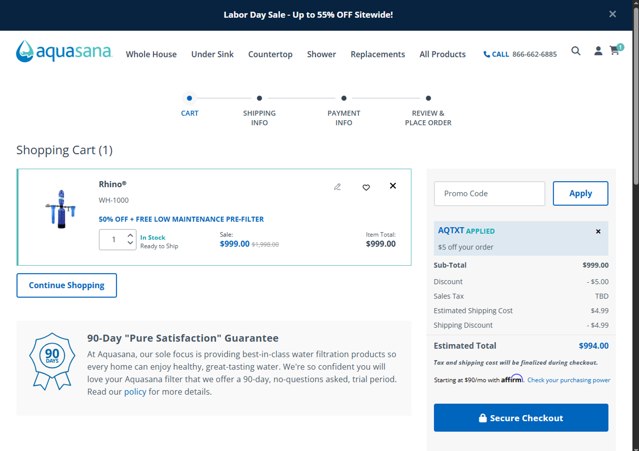Click the Rhino product thumbnail

(60, 208)
